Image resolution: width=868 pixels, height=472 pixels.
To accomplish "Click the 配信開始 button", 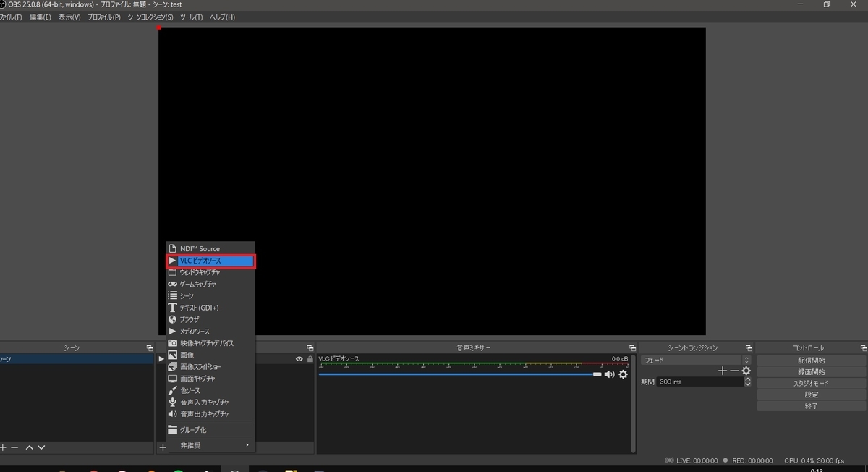I will (812, 360).
